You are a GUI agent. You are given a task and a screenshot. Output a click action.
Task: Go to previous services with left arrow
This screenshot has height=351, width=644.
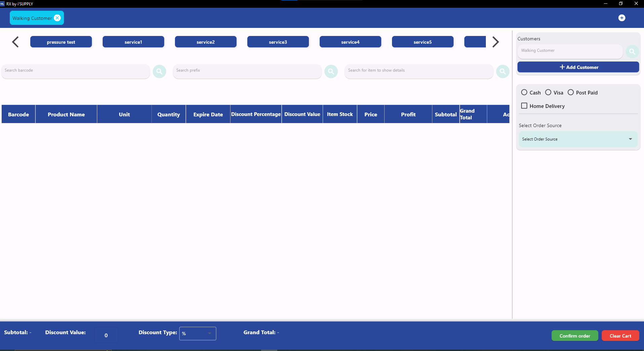(15, 42)
